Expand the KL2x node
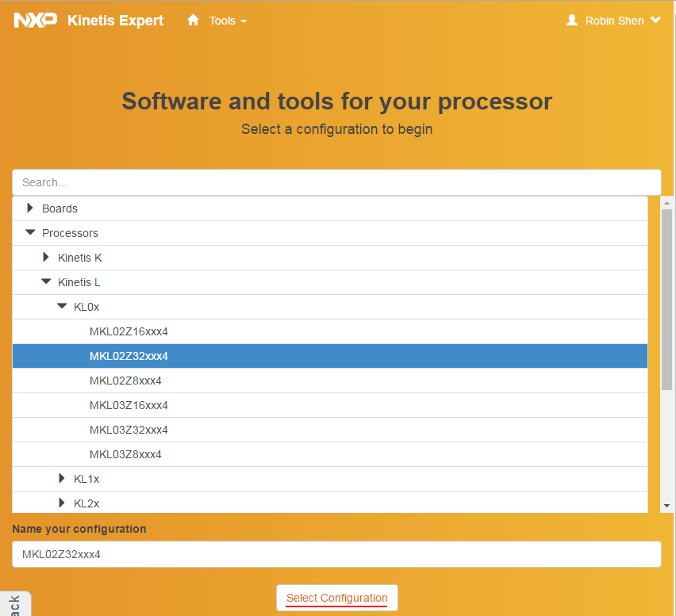The width and height of the screenshot is (676, 616). (62, 503)
